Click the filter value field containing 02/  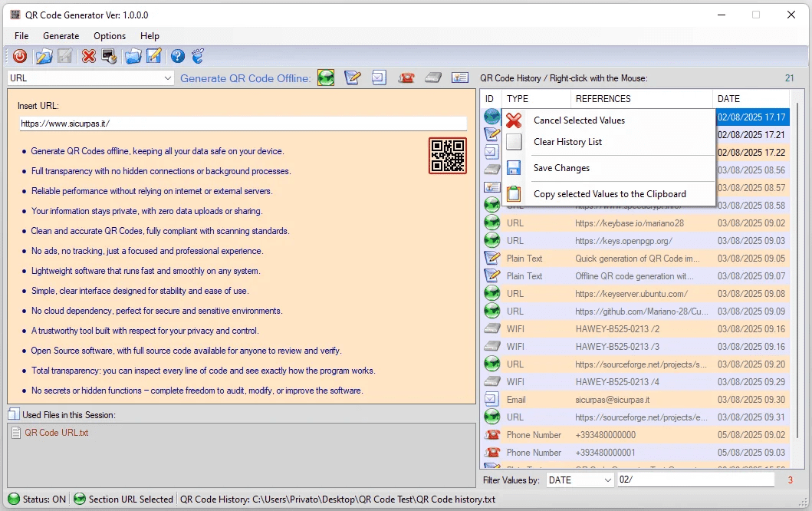(x=695, y=480)
